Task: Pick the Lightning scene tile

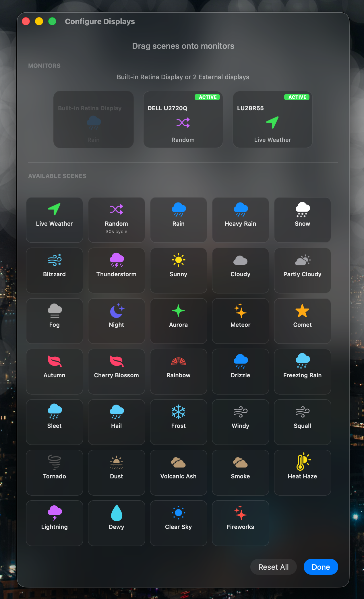Action: coord(55,523)
